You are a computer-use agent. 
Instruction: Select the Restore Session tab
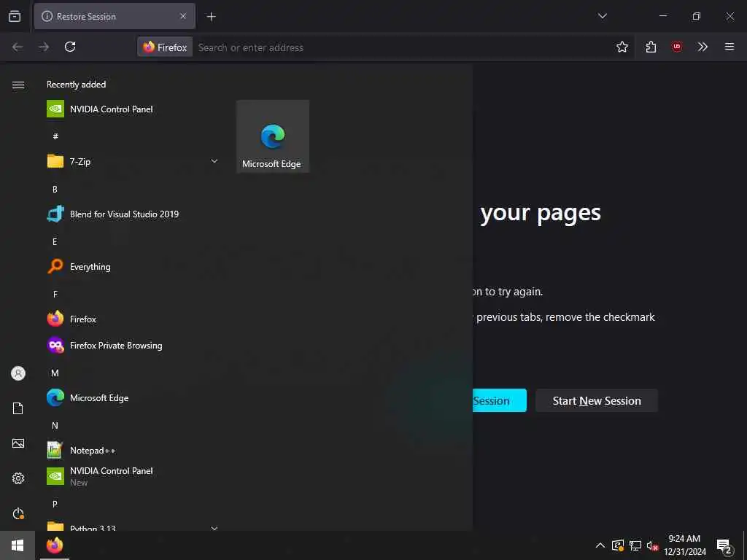(115, 16)
